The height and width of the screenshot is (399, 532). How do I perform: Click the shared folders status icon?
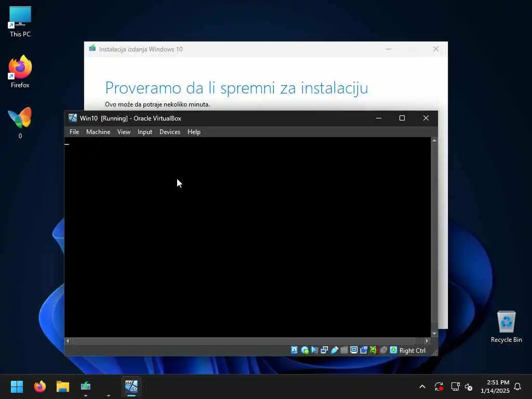point(344,350)
